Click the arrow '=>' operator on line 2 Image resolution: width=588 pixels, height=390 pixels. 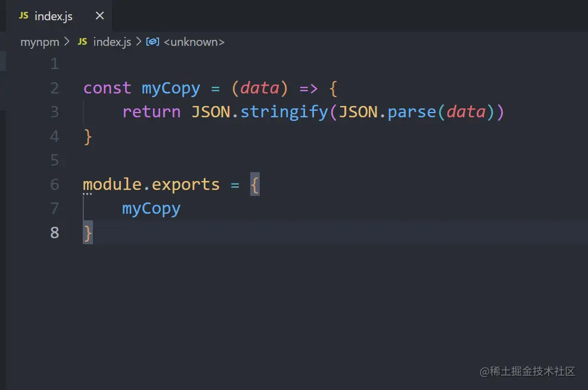pyautogui.click(x=309, y=89)
